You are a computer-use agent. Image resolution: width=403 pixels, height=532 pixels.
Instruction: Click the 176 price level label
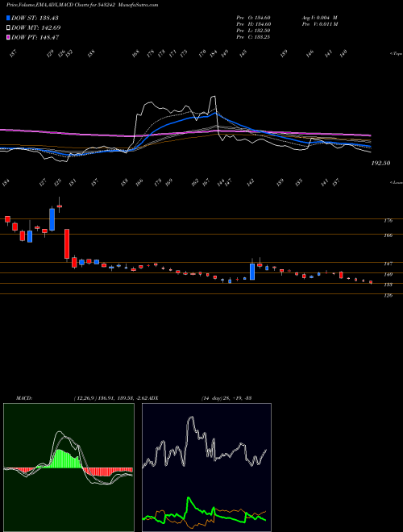click(388, 221)
